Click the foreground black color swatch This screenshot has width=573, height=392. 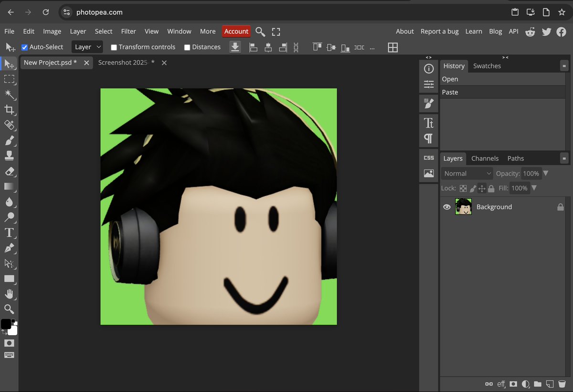[x=6, y=324]
